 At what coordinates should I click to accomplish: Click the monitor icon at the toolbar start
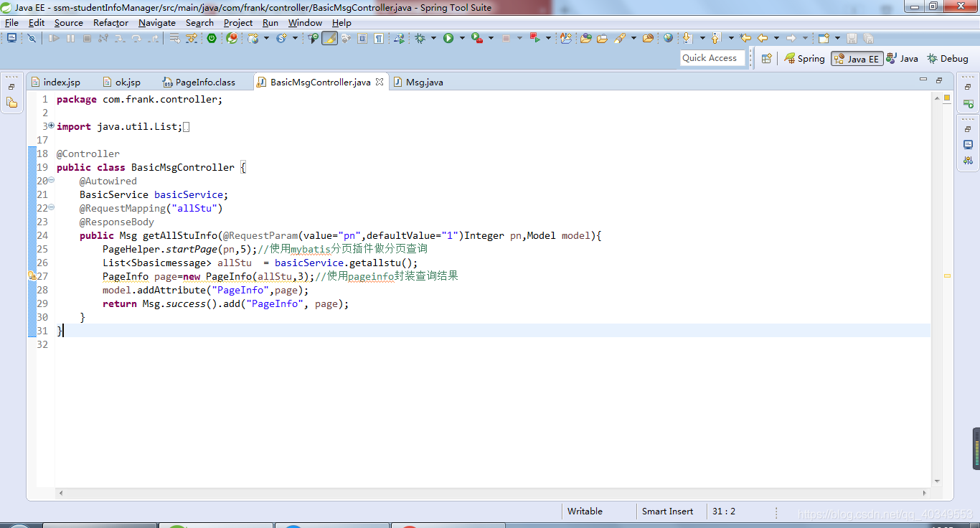tap(11, 38)
